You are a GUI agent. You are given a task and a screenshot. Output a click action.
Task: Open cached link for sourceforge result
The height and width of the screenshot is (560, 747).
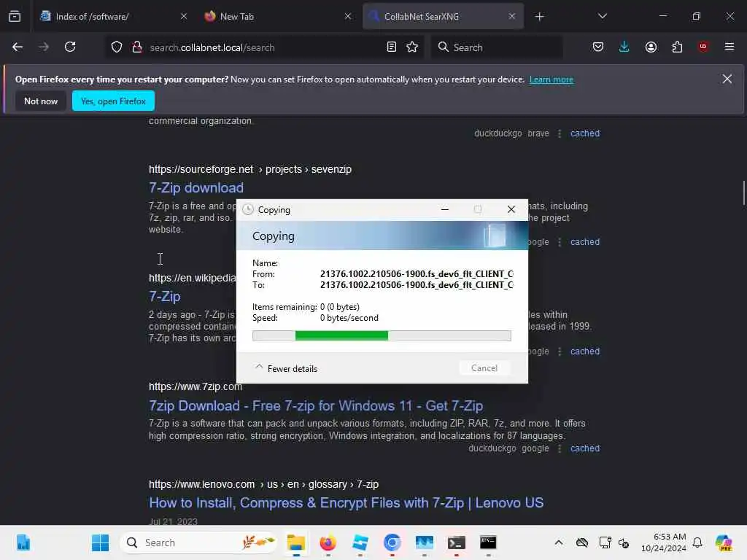coord(585,242)
